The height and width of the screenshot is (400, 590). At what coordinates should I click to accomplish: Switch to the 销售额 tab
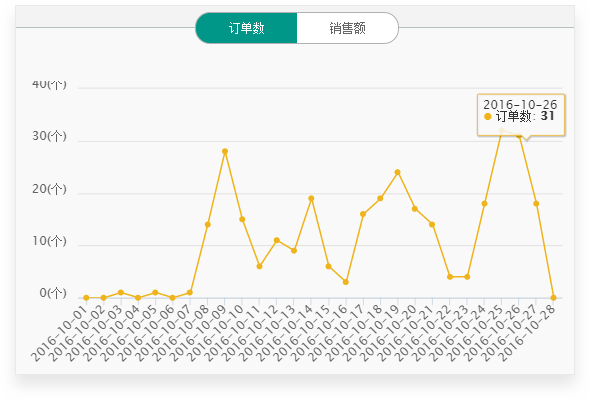[x=347, y=28]
